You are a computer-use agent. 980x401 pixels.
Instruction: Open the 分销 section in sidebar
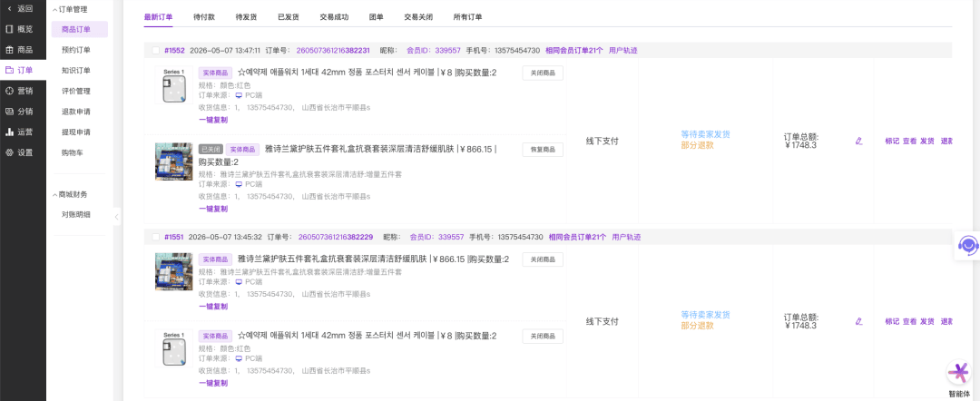[x=19, y=112]
